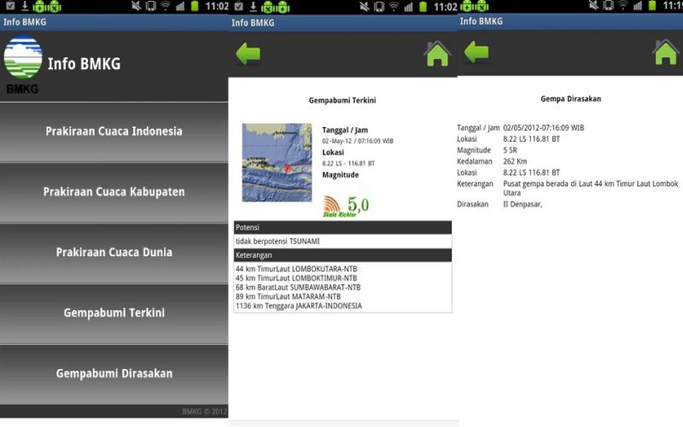Click the 5,0 magnitude value
683x427 pixels.
click(358, 205)
